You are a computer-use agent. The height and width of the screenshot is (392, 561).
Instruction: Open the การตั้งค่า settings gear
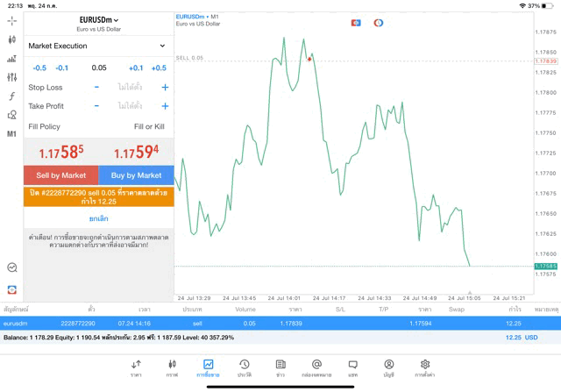pos(425,368)
